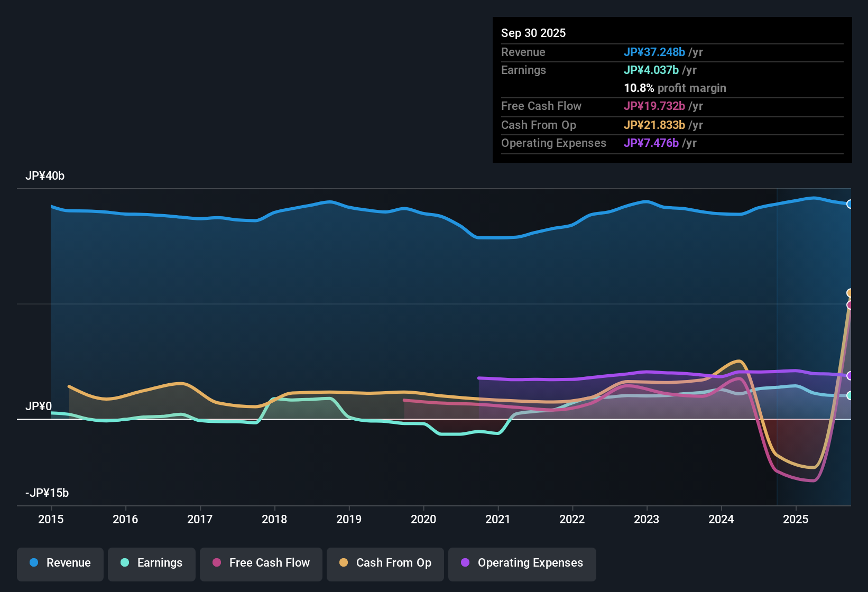
Task: Click the Revenue endpoint marker at chart's right edge
Action: (850, 203)
